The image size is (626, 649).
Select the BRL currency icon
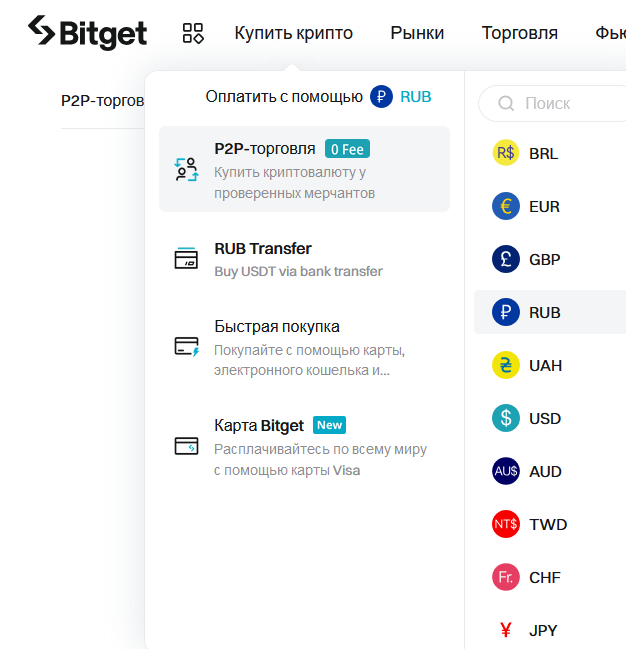click(506, 153)
